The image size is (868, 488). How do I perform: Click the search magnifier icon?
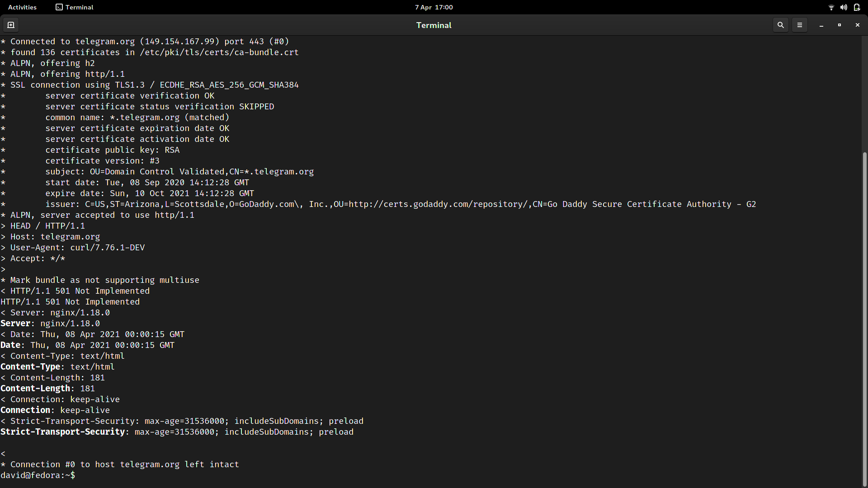(780, 25)
